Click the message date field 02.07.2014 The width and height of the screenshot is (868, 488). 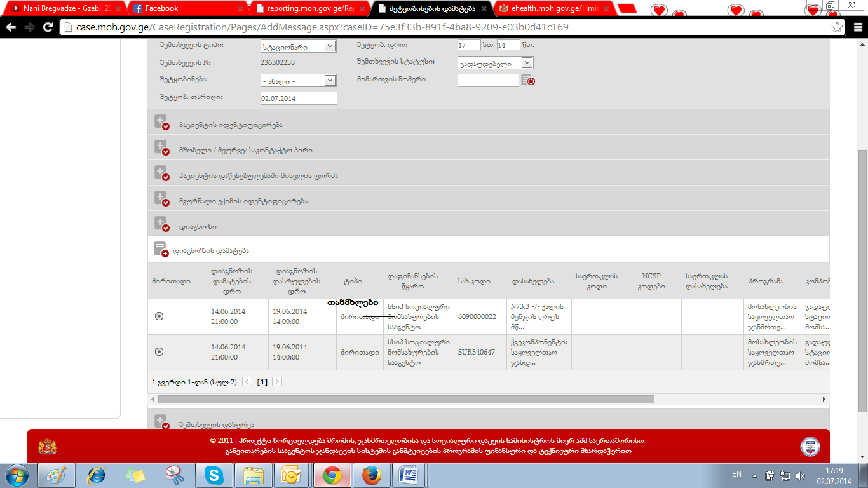click(x=299, y=98)
